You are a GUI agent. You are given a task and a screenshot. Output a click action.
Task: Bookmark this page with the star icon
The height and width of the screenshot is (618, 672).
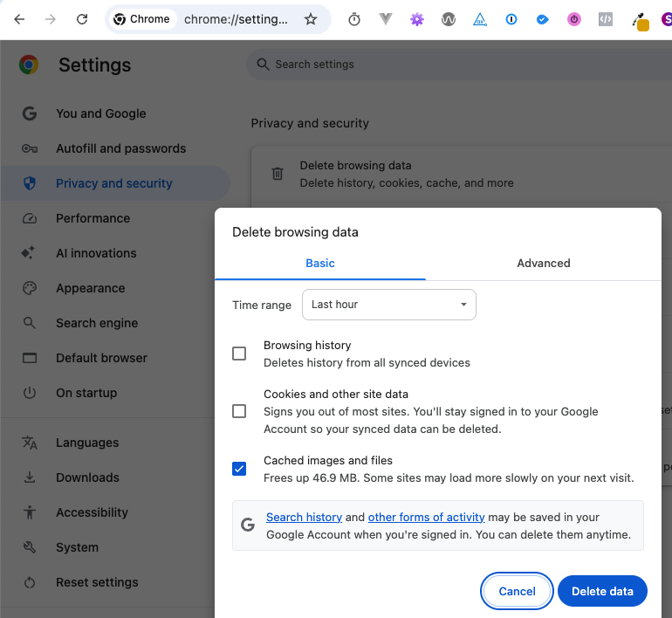(311, 19)
